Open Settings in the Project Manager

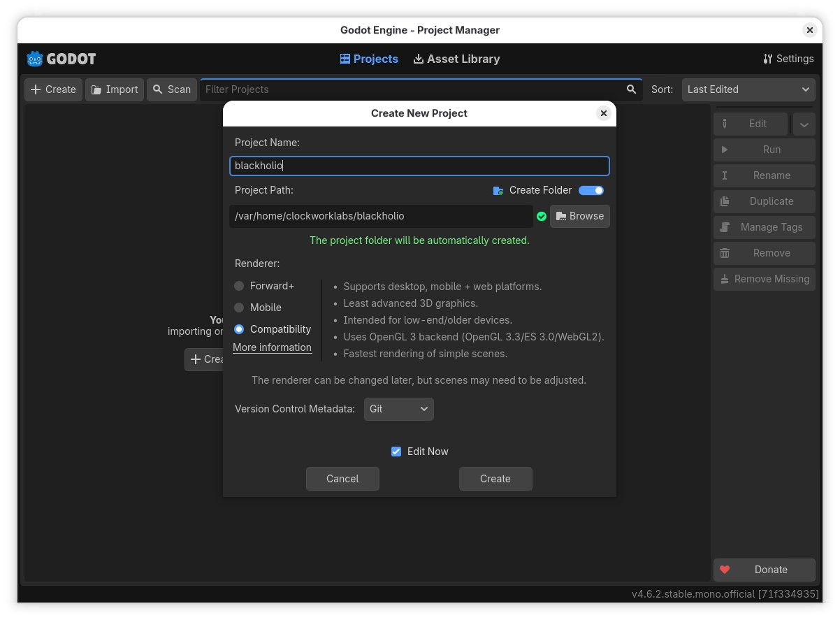pyautogui.click(x=788, y=59)
